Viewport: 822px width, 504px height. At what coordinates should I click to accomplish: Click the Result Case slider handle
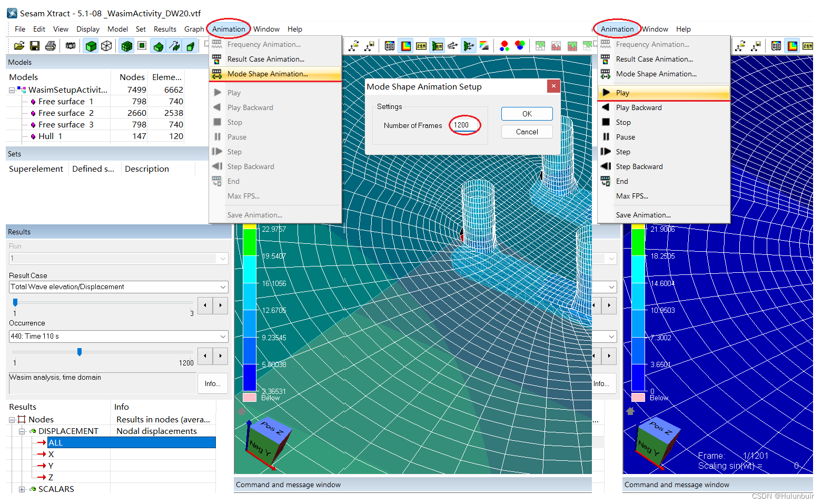(x=15, y=302)
